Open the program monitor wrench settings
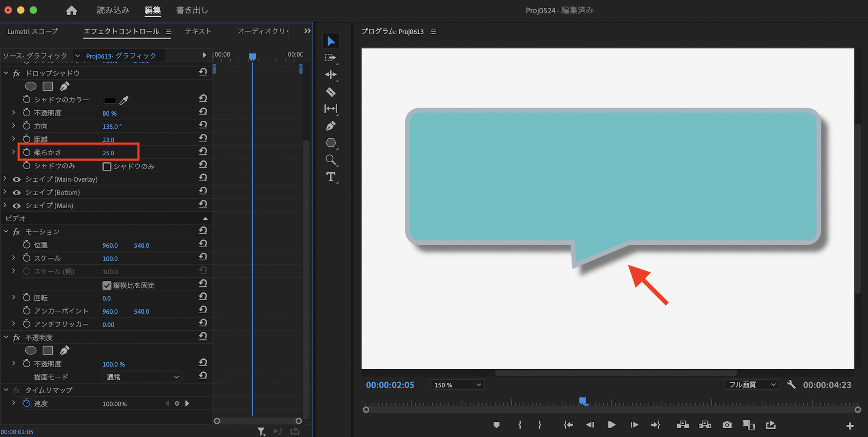This screenshot has width=868, height=437. (791, 384)
